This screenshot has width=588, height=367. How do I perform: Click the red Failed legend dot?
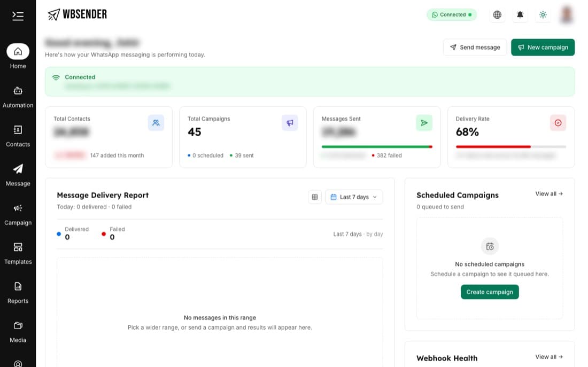point(104,234)
